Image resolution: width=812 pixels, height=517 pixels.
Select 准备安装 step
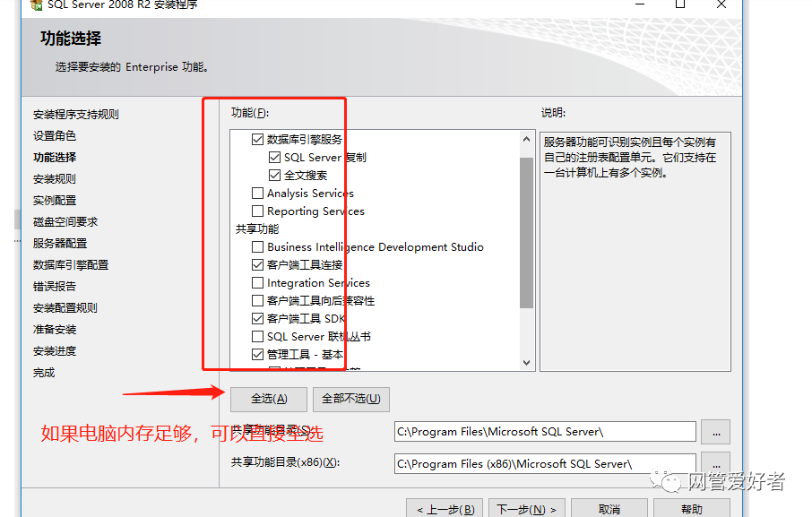click(x=55, y=330)
